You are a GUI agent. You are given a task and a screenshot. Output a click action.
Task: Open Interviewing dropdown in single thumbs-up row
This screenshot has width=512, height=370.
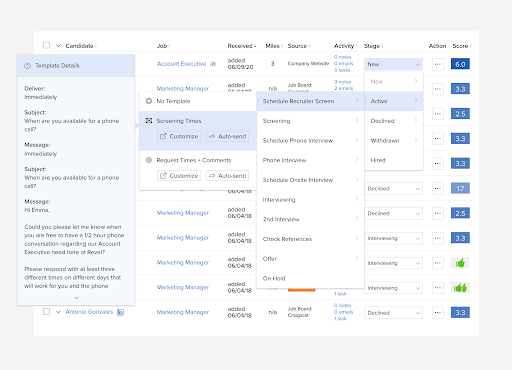[393, 263]
